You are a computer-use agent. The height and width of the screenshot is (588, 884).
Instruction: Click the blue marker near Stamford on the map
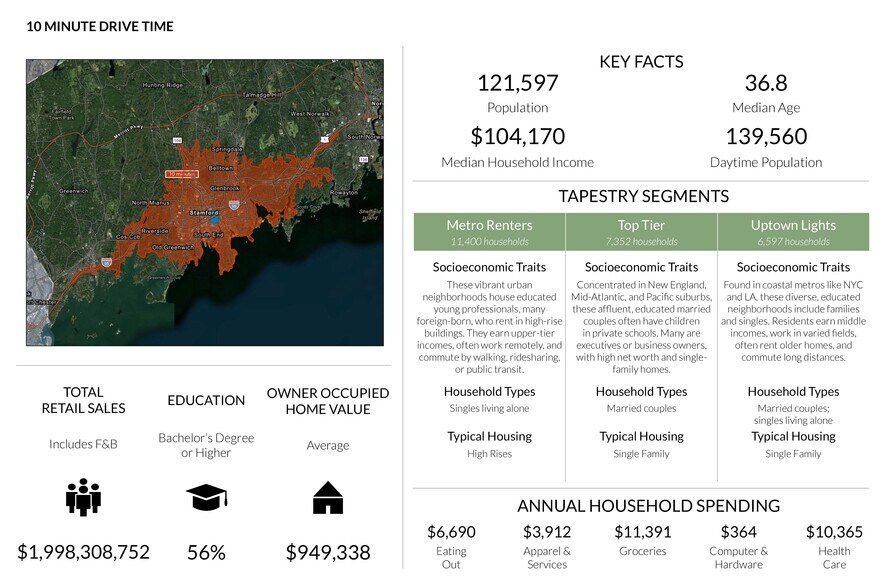point(215,219)
